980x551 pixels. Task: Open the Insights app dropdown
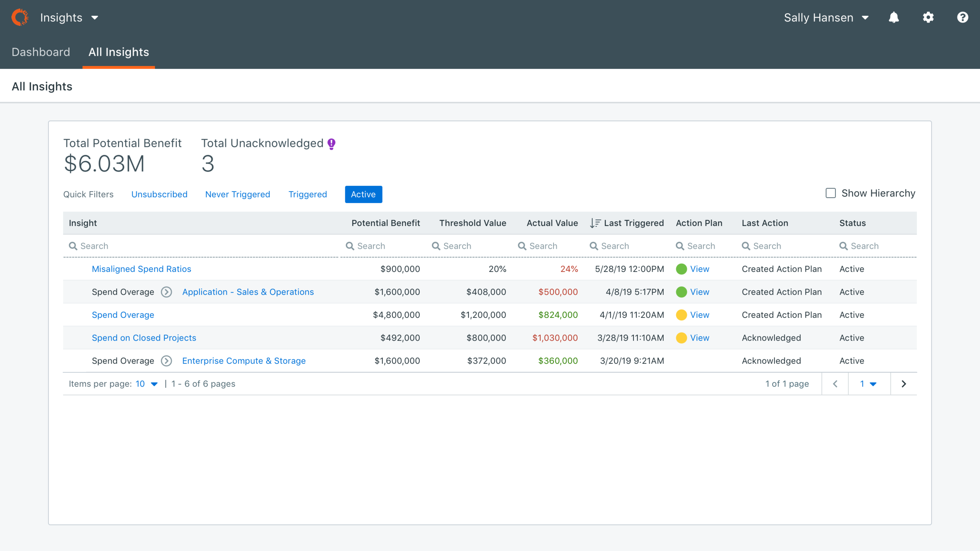coord(69,18)
